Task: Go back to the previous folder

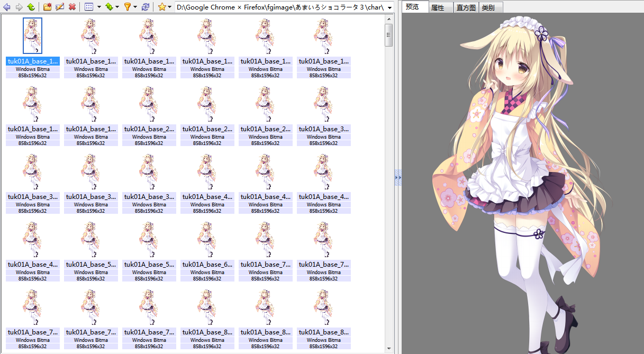Action: 7,7
